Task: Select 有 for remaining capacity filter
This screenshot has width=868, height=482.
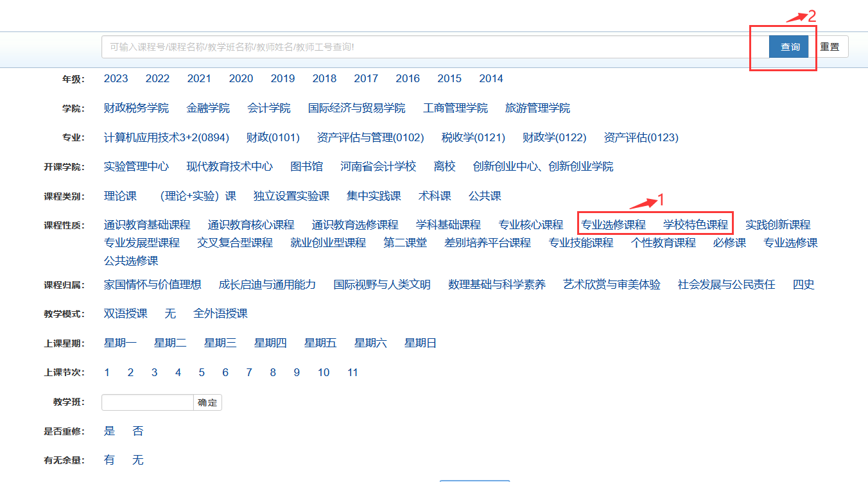Action: click(109, 460)
